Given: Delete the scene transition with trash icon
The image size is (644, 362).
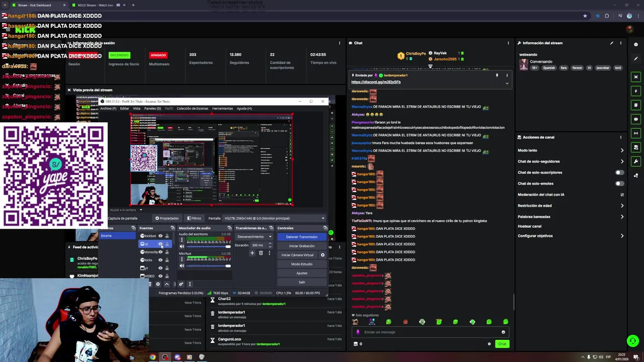Looking at the screenshot, I should (261, 253).
